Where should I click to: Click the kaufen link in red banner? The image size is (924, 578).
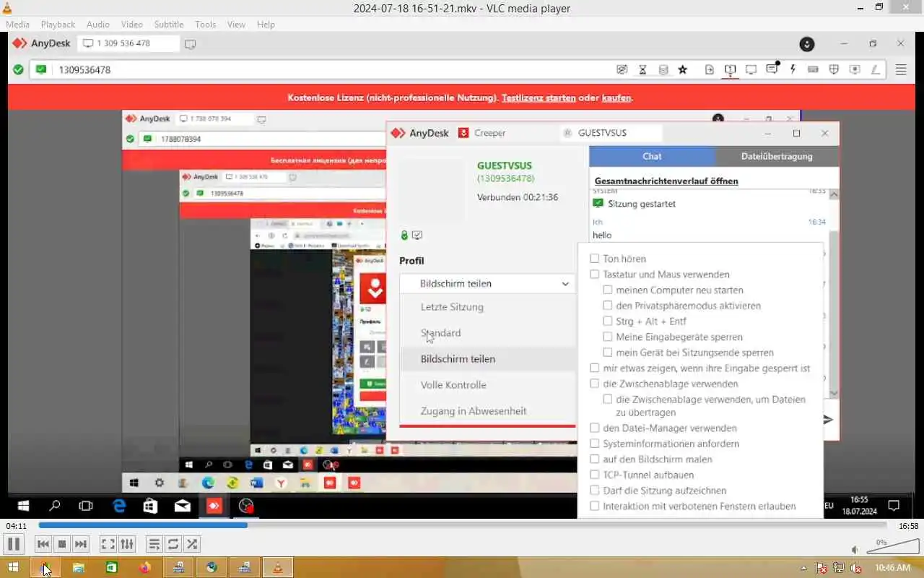616,98
